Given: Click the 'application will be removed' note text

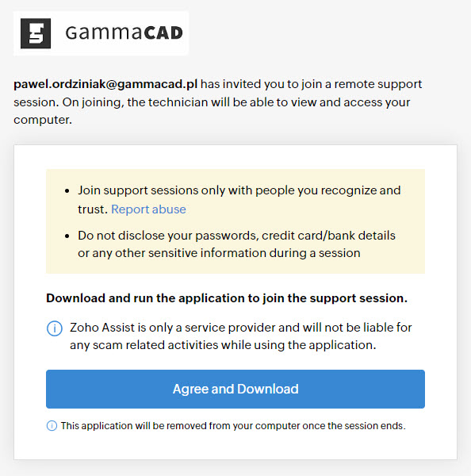Looking at the screenshot, I should pyautogui.click(x=233, y=425).
